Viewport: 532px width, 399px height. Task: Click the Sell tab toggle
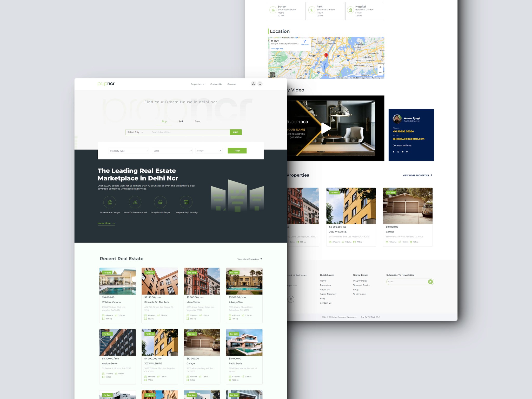click(181, 122)
